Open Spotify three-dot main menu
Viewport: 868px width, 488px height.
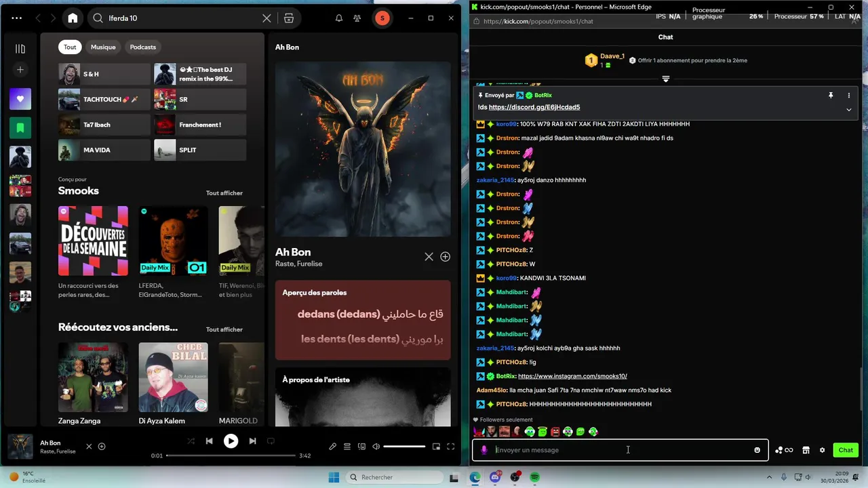point(17,18)
